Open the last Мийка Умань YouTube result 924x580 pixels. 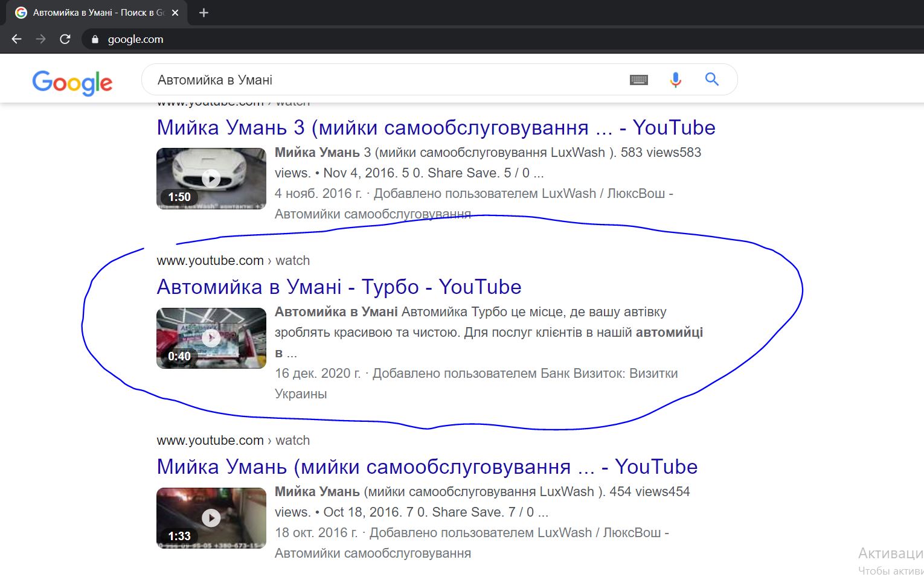pyautogui.click(x=426, y=467)
